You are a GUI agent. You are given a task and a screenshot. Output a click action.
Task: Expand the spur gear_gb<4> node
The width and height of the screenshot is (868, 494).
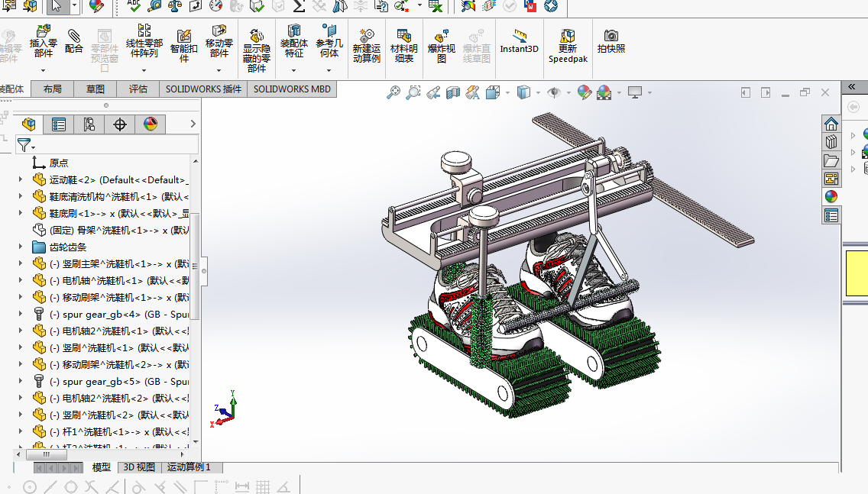(21, 314)
